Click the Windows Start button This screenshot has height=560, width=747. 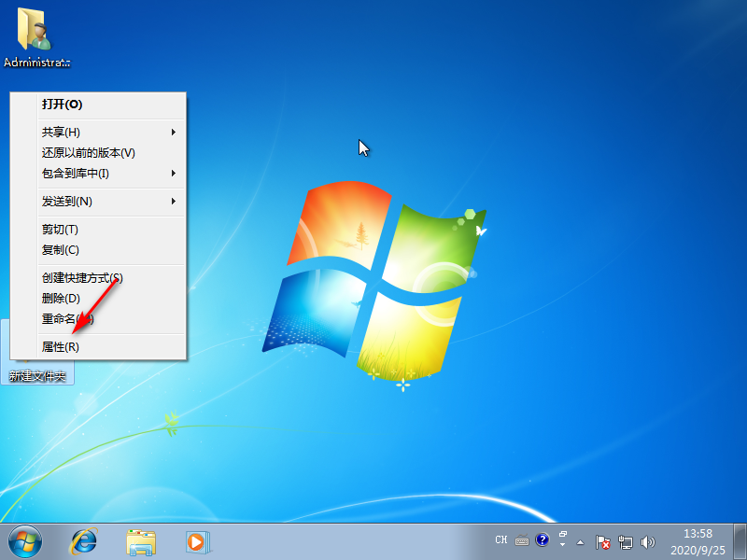tap(25, 540)
